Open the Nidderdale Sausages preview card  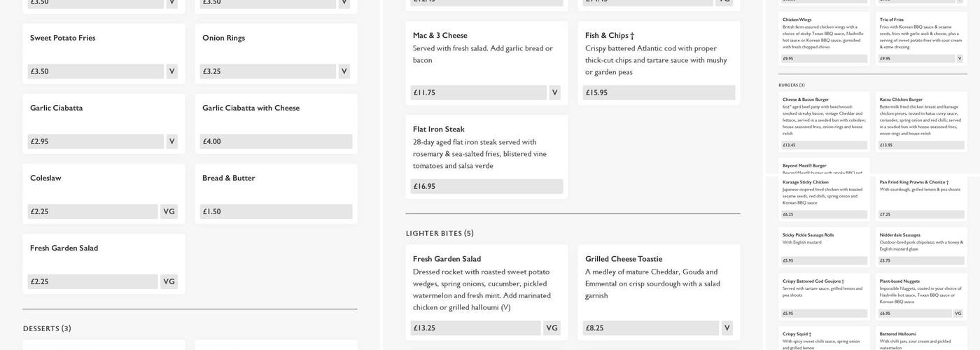tap(920, 246)
